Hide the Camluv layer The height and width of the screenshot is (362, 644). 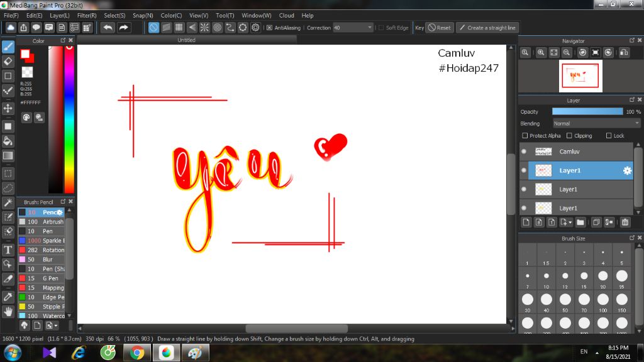(x=524, y=151)
